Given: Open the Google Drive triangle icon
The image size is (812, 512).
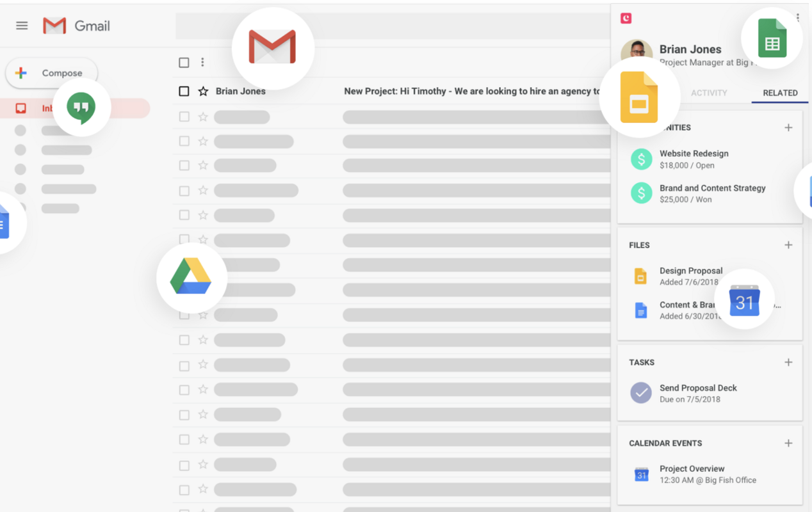Looking at the screenshot, I should (191, 278).
